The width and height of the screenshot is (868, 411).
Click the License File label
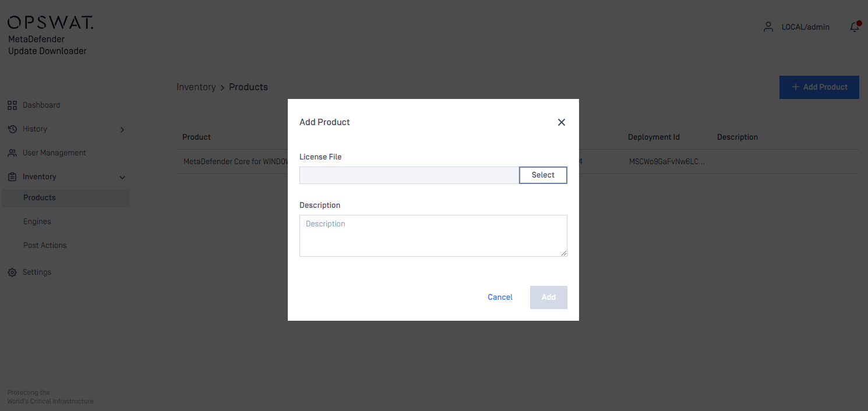tap(320, 157)
